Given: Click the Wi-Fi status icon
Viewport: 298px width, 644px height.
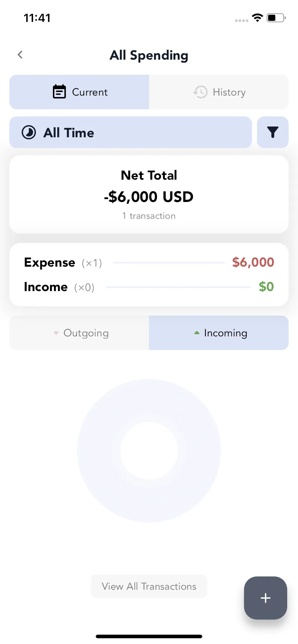Looking at the screenshot, I should (257, 17).
